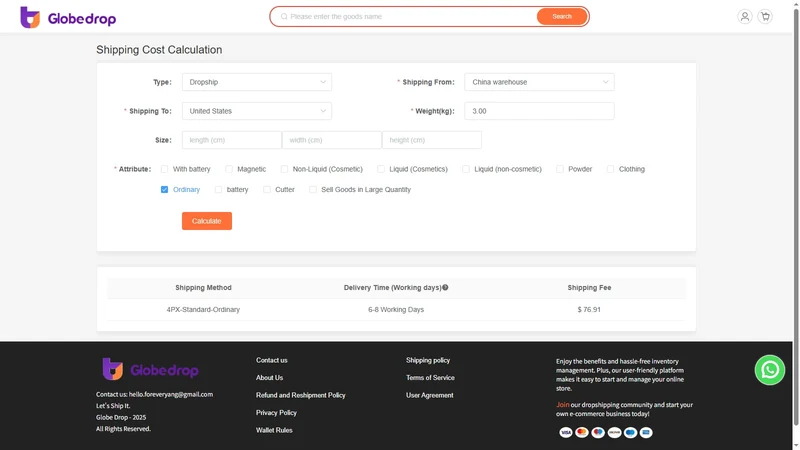Click the 6-8 Working Days cell

pyautogui.click(x=396, y=310)
